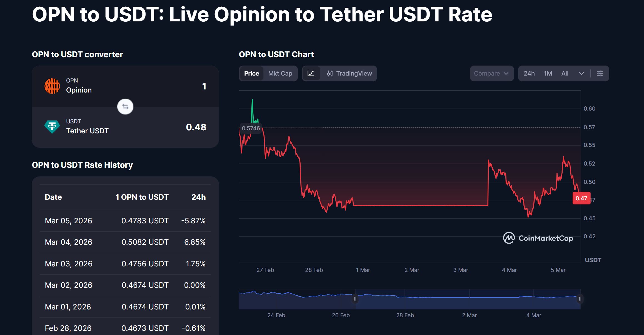Click the Opinion OPN coin logo
644x335 pixels.
tap(52, 86)
